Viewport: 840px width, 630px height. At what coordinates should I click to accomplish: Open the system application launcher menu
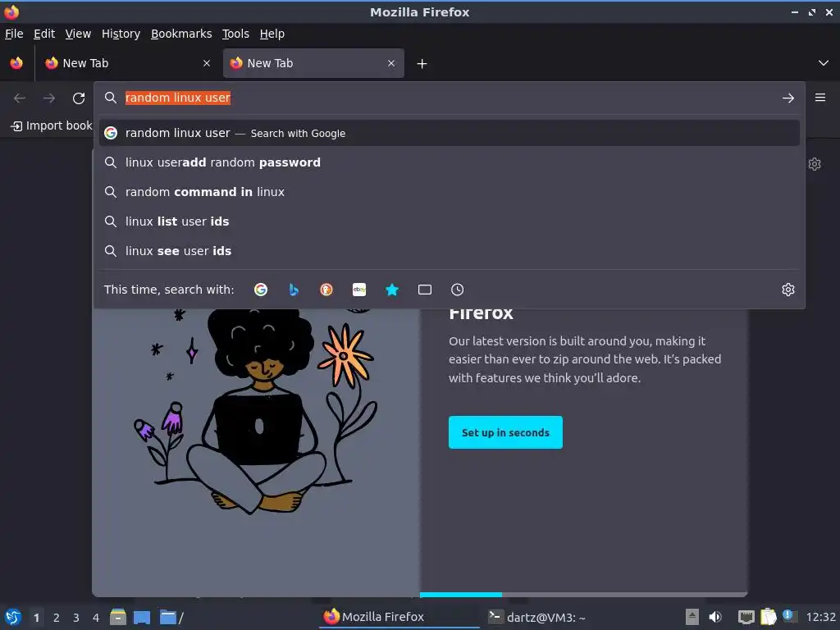pos(13,617)
